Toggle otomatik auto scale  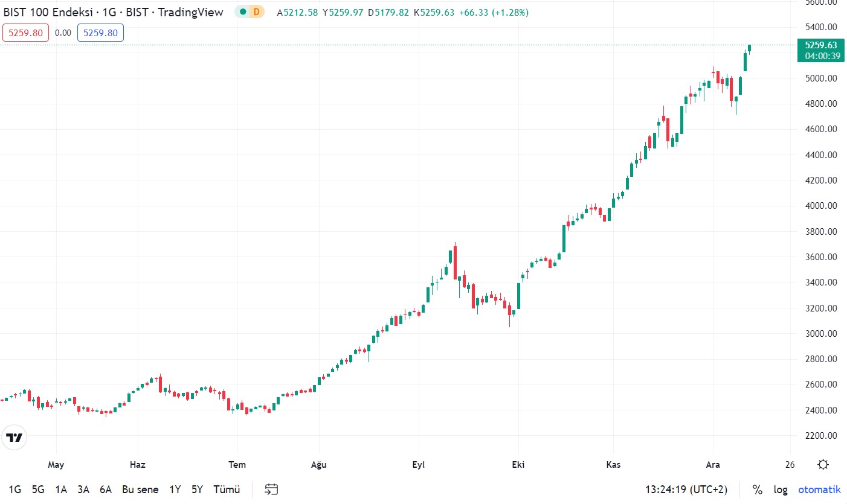[x=819, y=490]
